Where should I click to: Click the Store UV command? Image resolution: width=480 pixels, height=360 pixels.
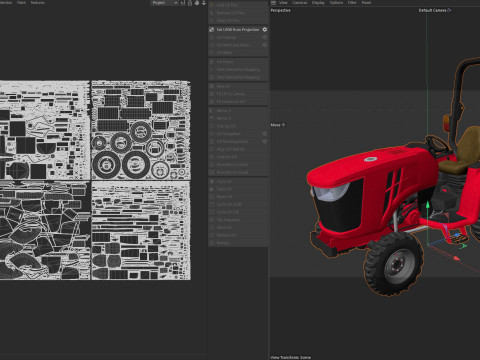(x=238, y=228)
